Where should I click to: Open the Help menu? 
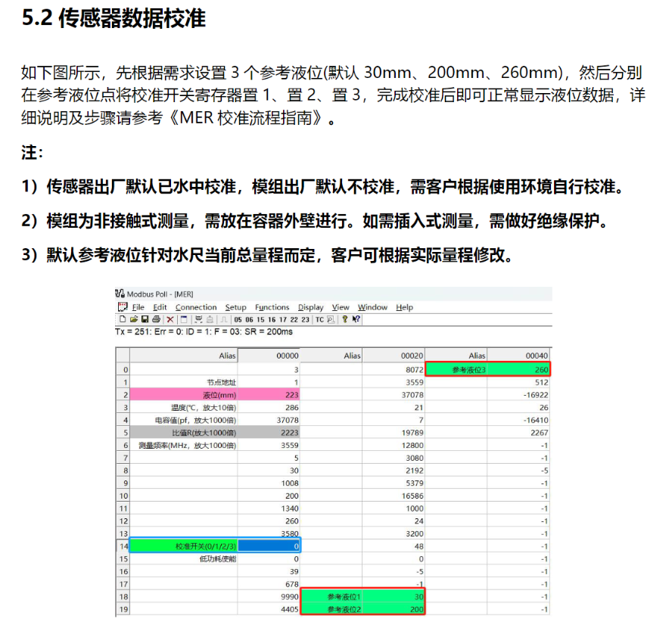coord(405,307)
